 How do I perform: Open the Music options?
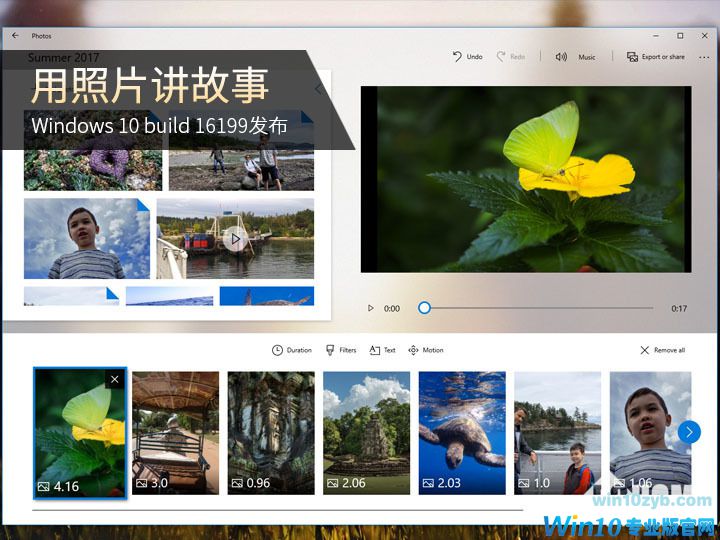pos(576,57)
